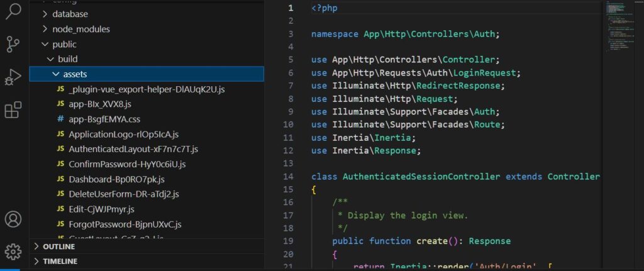
Task: Click the JS icon beside _plugin-vue_export-helper-DlAUqK2U.js
Action: point(61,89)
